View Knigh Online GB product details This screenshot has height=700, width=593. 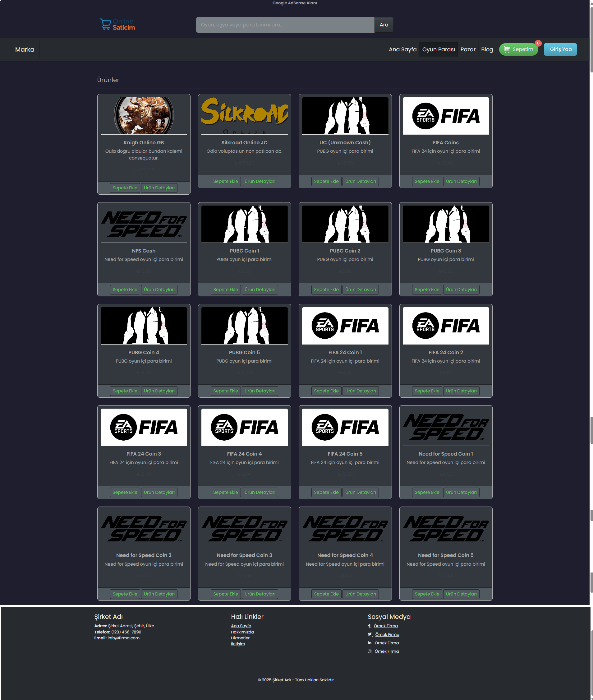[159, 188]
